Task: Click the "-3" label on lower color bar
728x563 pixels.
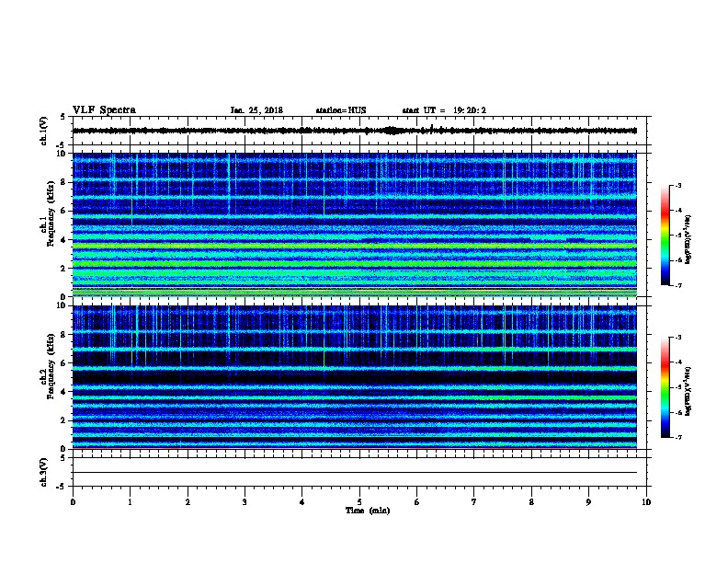Action: point(678,338)
